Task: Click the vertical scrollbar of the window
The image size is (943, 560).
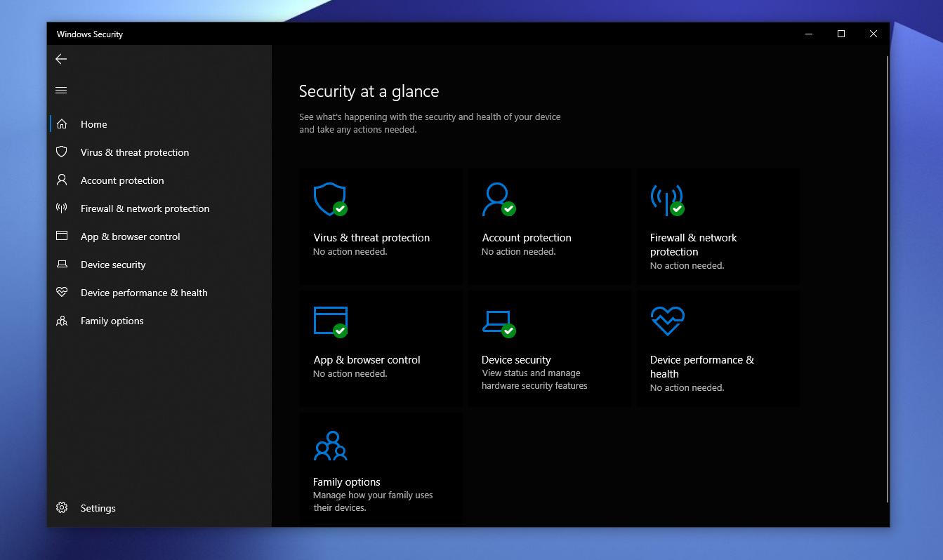Action: click(887, 279)
